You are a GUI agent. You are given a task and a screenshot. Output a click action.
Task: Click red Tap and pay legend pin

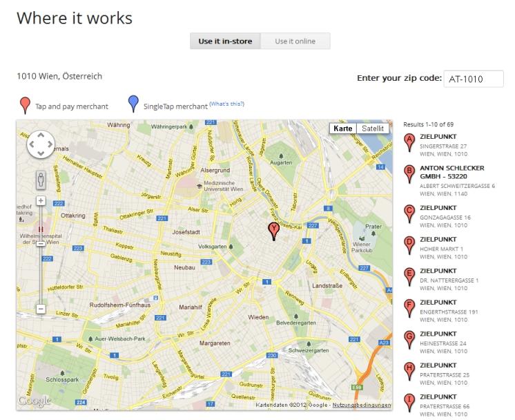25,105
